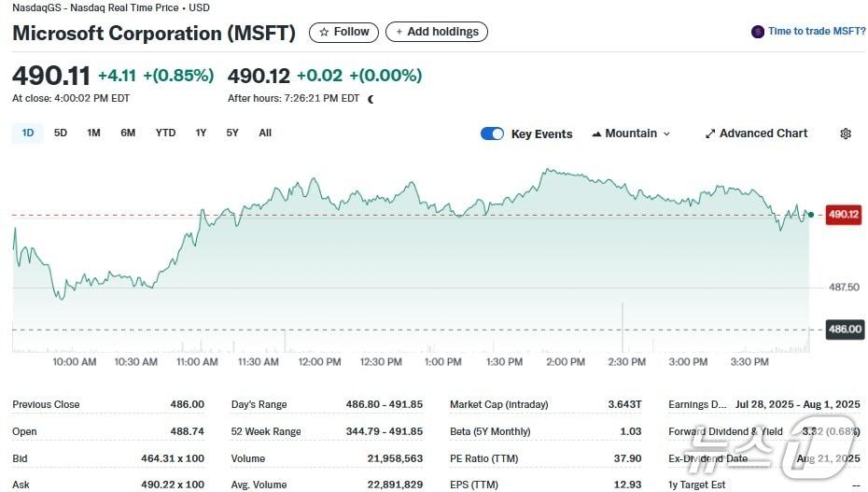
Task: Click the 490.12 current price marker
Action: pyautogui.click(x=844, y=215)
